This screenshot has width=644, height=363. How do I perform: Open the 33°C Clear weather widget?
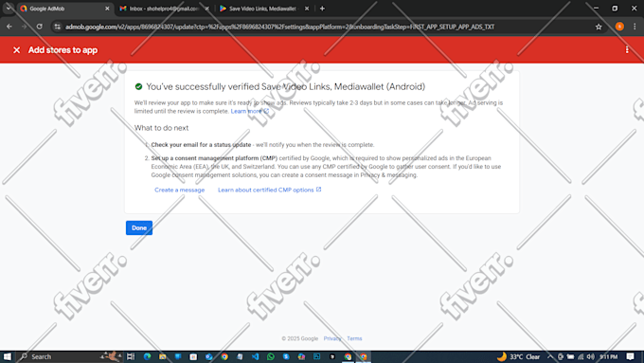518,356
